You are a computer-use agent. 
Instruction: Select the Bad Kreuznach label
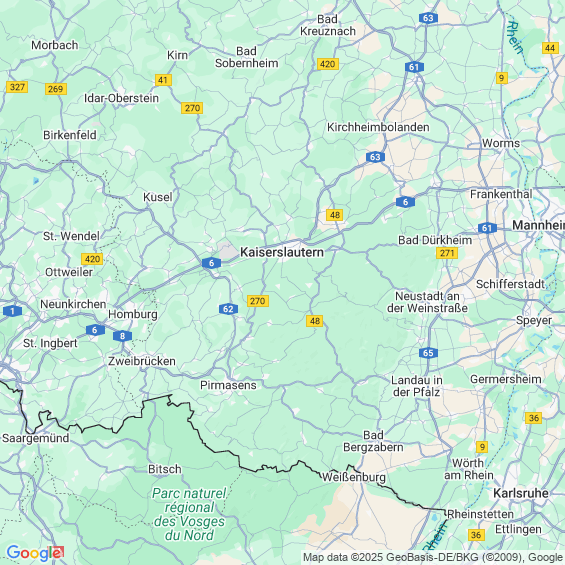[x=328, y=25]
